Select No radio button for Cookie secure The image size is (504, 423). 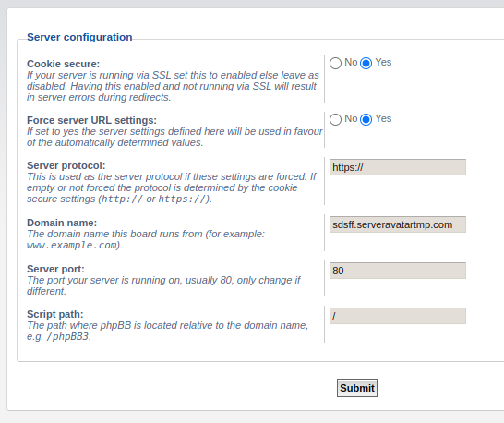coord(335,63)
